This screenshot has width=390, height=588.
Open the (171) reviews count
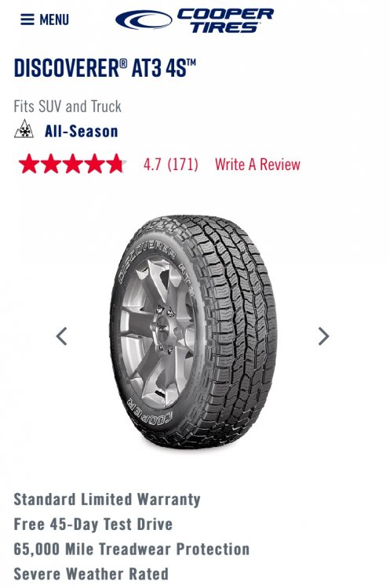point(183,165)
